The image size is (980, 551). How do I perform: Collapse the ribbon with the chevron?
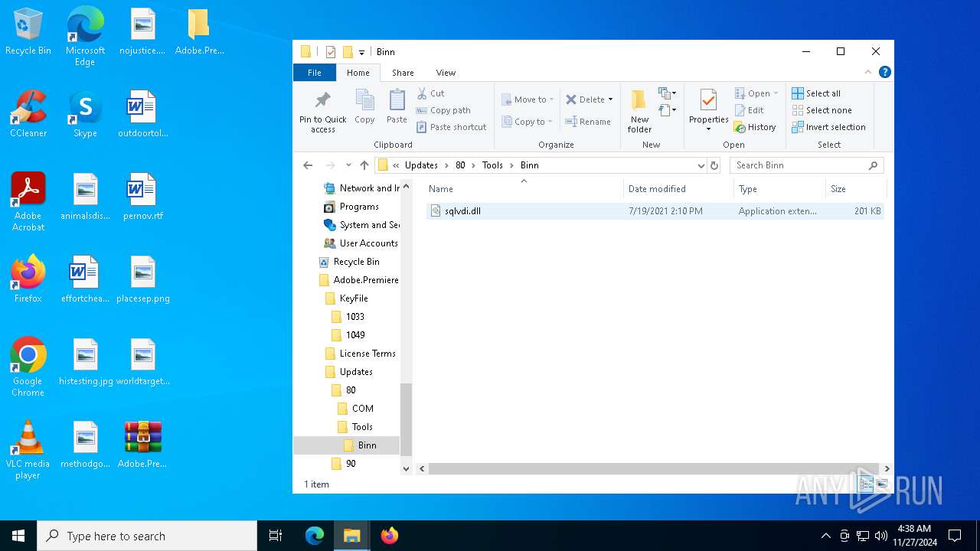click(868, 72)
